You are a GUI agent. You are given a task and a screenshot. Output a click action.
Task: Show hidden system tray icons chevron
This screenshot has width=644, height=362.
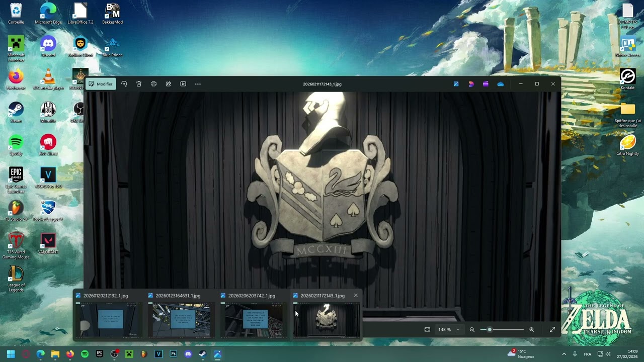564,354
